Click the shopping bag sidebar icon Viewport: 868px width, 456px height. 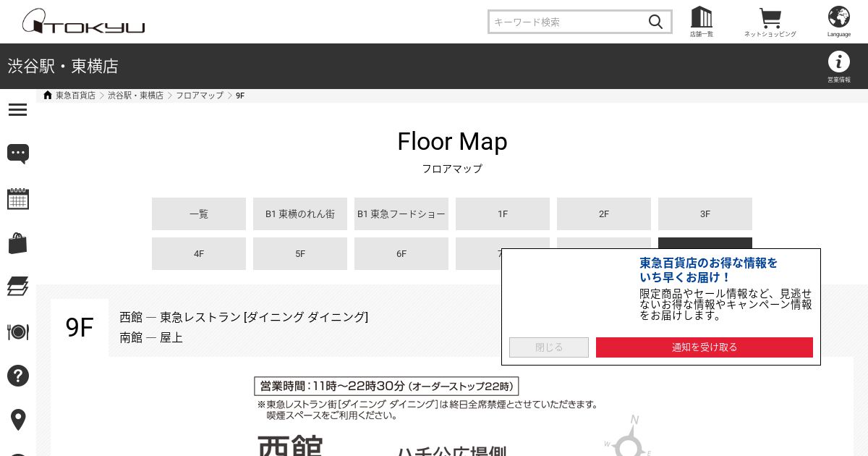click(18, 243)
